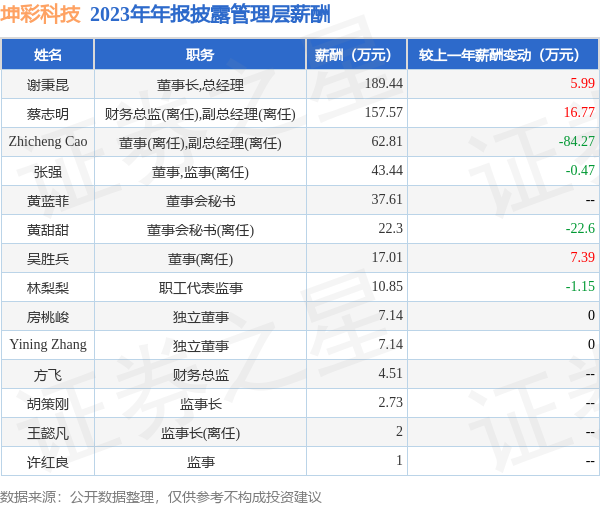Viewport: 600px width, 506px height.
Task: Click the red change value 16.77
Action: coord(579,112)
